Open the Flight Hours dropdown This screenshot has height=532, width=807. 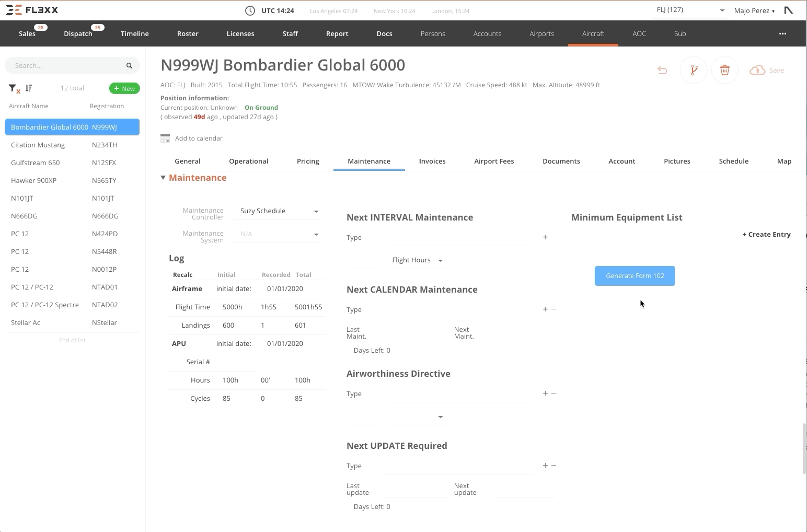(440, 260)
